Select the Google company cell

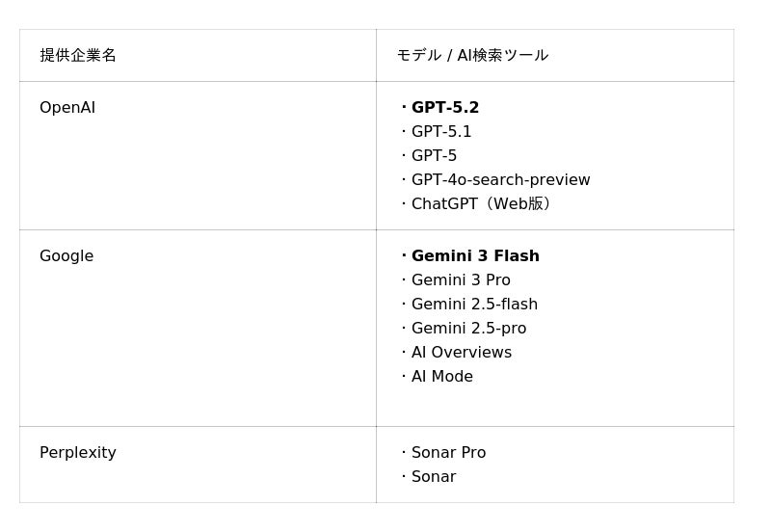coord(66,256)
